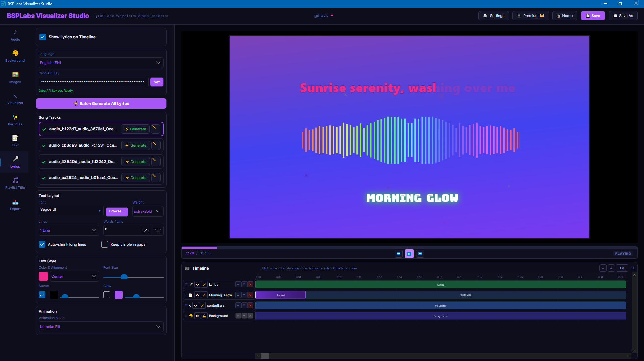Screen dimensions: 644x361
Task: Expand the Extra-Bold weight dropdown
Action: [x=148, y=211]
